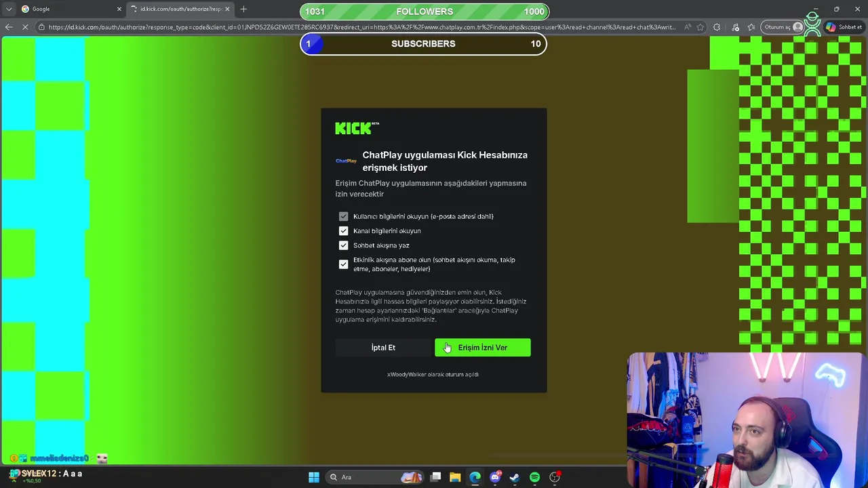Close the id.kick.com tab

pos(227,9)
